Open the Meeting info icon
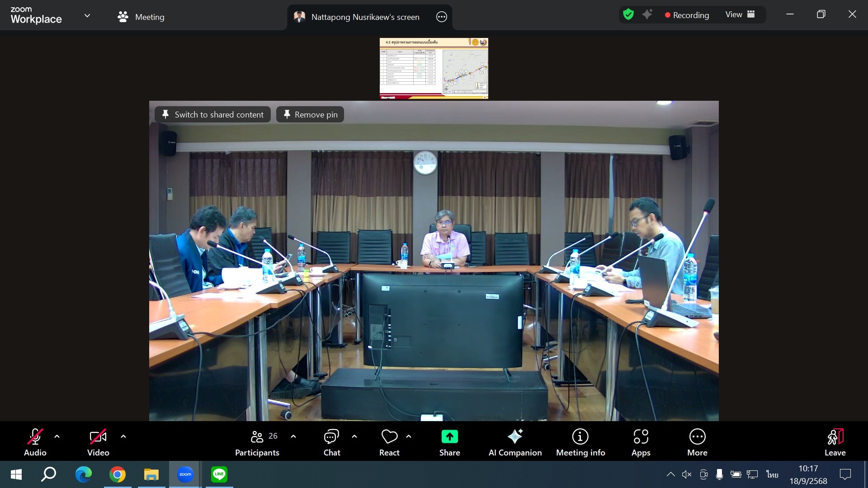The image size is (868, 488). 580,437
